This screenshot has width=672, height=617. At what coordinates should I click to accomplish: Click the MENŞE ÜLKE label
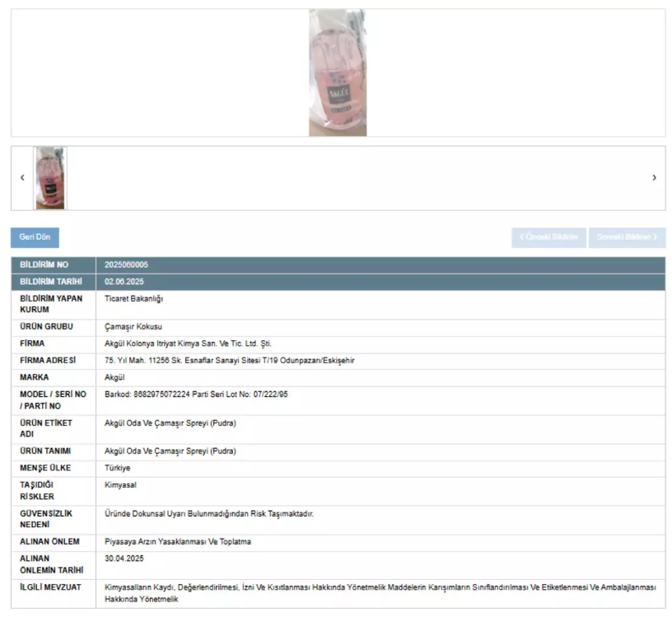[45, 468]
